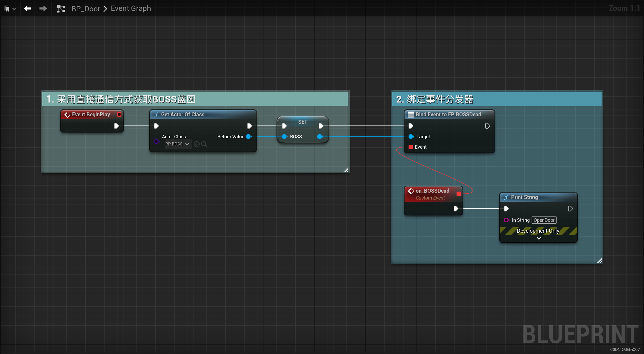
Task: Click the on_BOSSDead red delegate pin
Action: pyautogui.click(x=458, y=194)
